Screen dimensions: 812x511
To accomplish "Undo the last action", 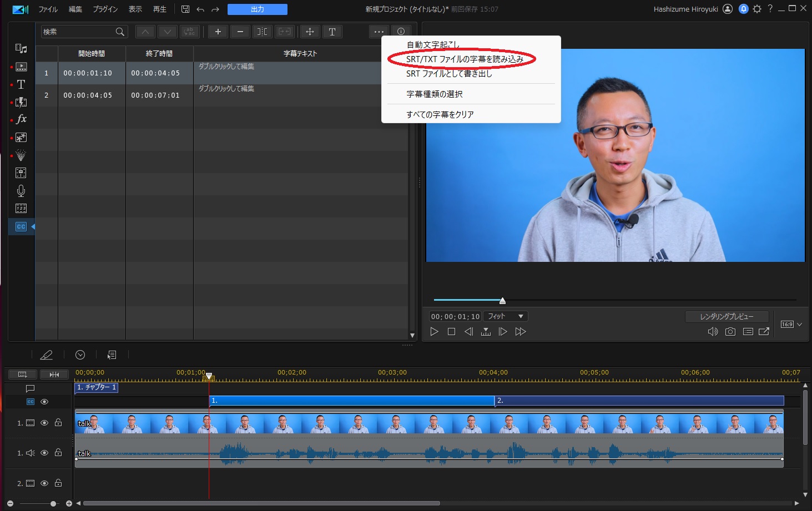I will (200, 9).
